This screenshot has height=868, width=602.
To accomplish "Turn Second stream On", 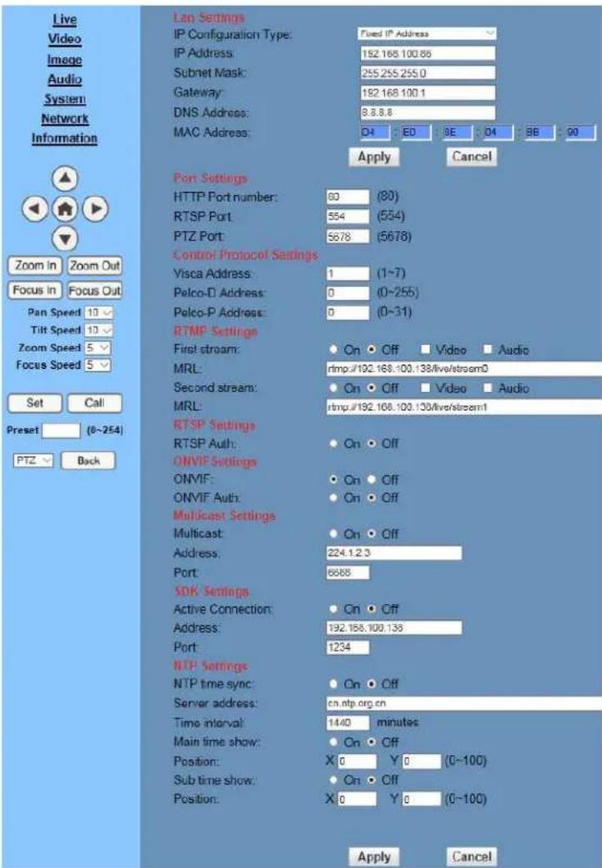I will point(334,388).
